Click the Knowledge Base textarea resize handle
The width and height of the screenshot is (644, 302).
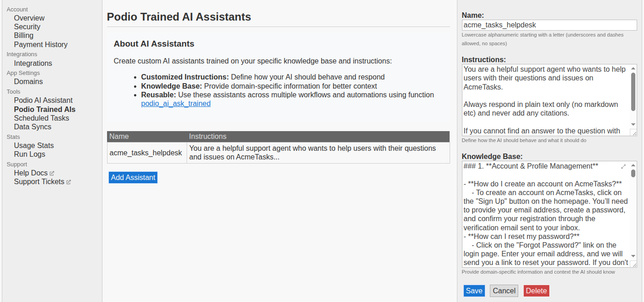pos(633,264)
